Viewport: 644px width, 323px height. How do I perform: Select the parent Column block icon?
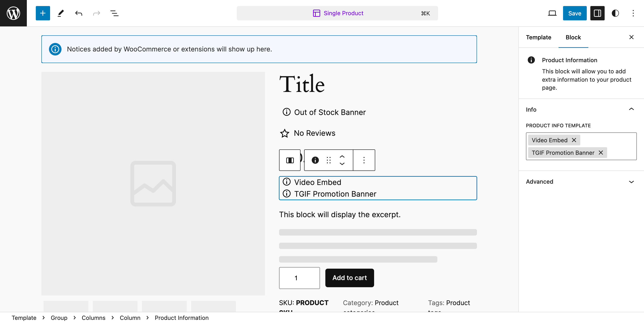coord(290,160)
